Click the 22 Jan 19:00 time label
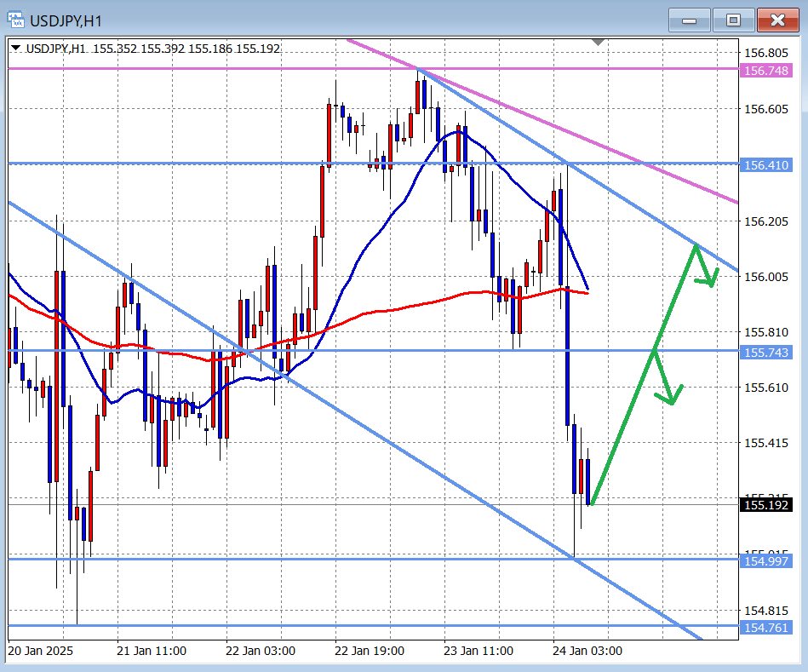 click(370, 651)
